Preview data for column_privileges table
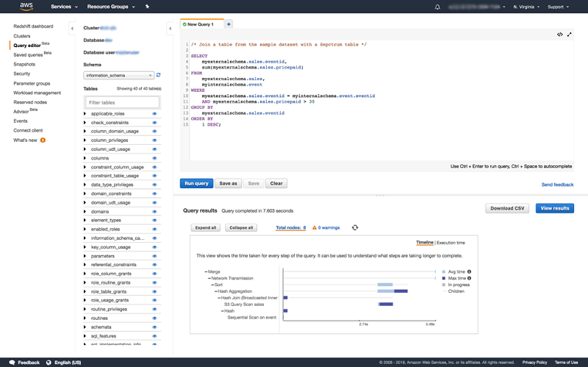Image resolution: width=588 pixels, height=367 pixels. tap(154, 140)
